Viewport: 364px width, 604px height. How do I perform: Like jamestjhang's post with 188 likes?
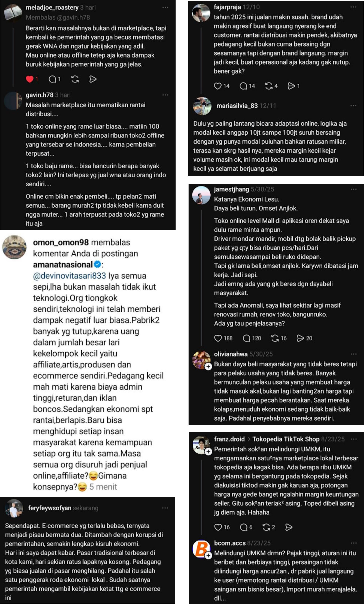click(x=218, y=338)
